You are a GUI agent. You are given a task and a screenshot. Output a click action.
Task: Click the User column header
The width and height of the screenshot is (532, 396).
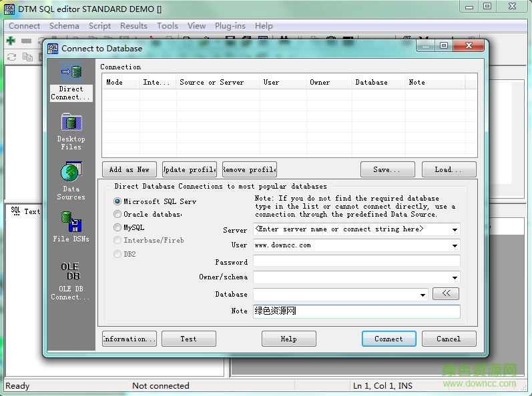(x=282, y=82)
